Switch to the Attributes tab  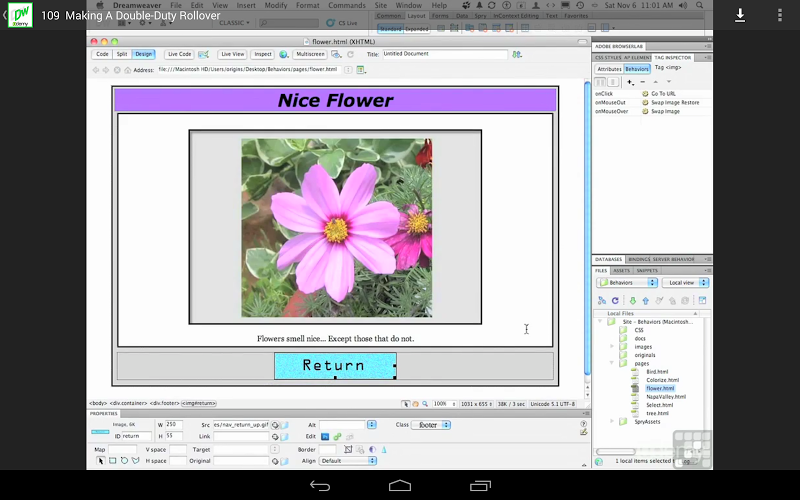(608, 69)
